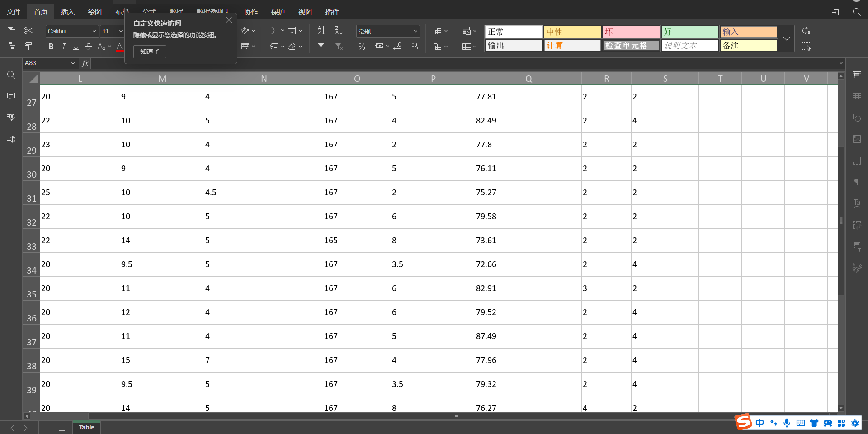Click the 知道了 button in tooltip

tap(150, 52)
